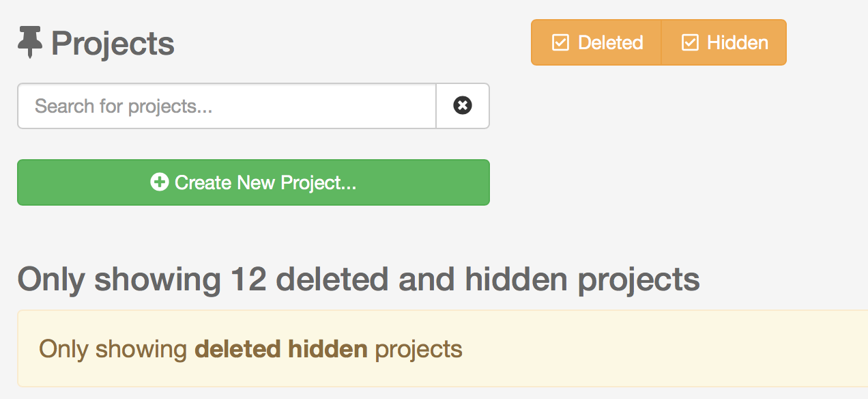Click the checkmark glyph on the orange Deleted filter
Viewport: 868px width, 399px height.
pyautogui.click(x=560, y=42)
